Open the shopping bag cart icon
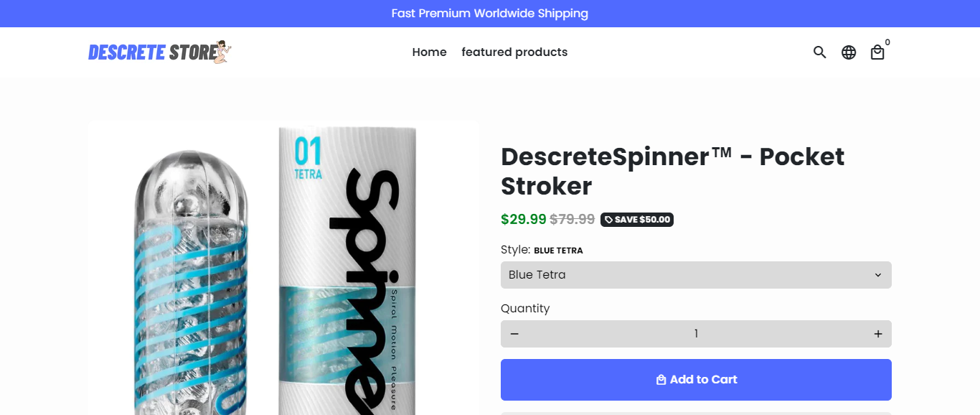This screenshot has height=415, width=980. 877,52
